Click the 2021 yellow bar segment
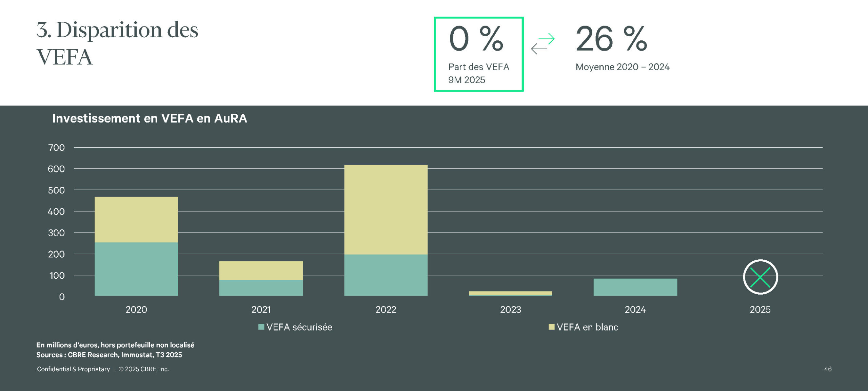 261,271
